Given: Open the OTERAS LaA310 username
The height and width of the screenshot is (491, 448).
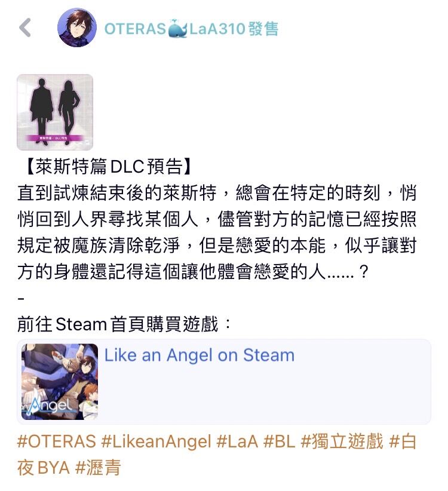Looking at the screenshot, I should pos(191,29).
